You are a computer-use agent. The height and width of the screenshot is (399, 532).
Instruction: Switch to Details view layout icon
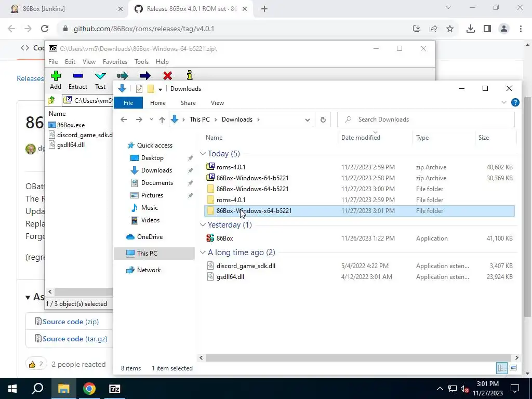[502, 368]
